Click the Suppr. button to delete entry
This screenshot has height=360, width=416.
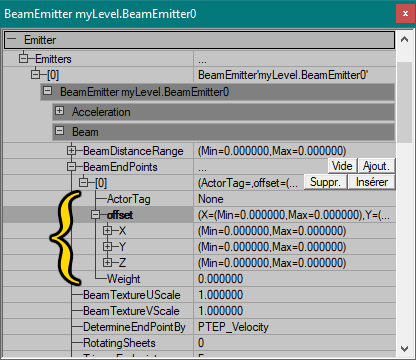click(x=325, y=182)
